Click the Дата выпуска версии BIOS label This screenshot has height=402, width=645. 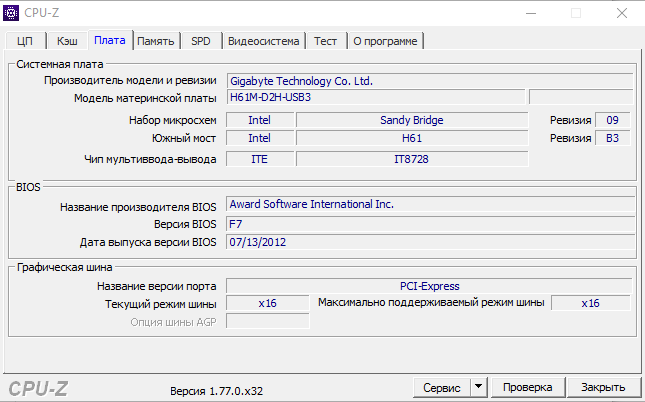148,242
